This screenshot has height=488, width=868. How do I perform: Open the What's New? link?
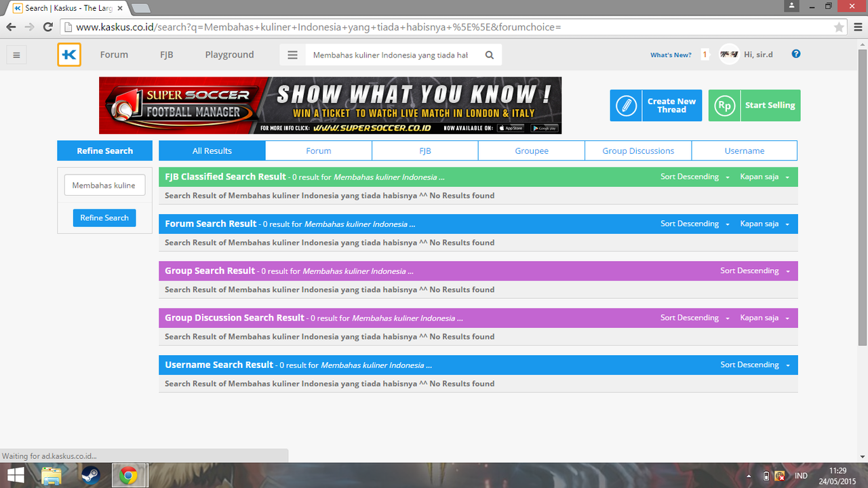[x=671, y=55]
